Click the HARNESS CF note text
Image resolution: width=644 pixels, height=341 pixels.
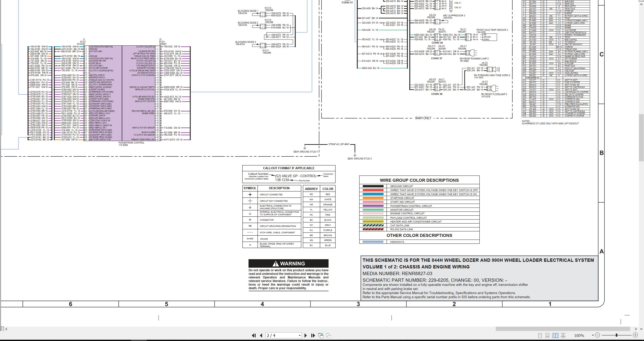(550, 124)
